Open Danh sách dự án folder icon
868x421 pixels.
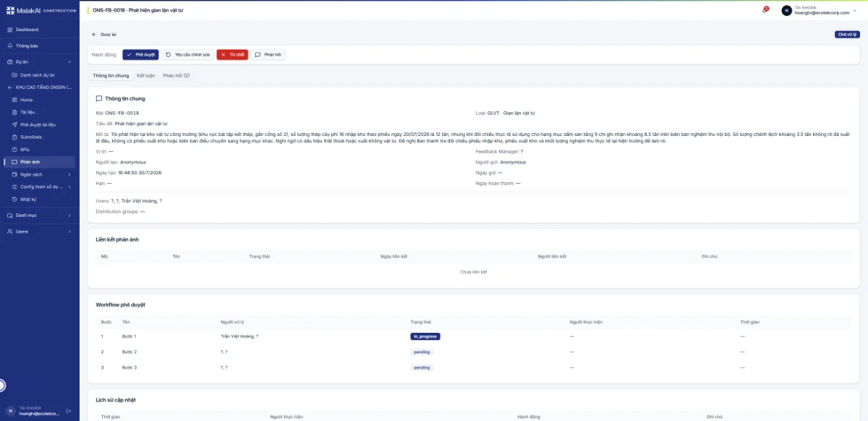pyautogui.click(x=14, y=75)
